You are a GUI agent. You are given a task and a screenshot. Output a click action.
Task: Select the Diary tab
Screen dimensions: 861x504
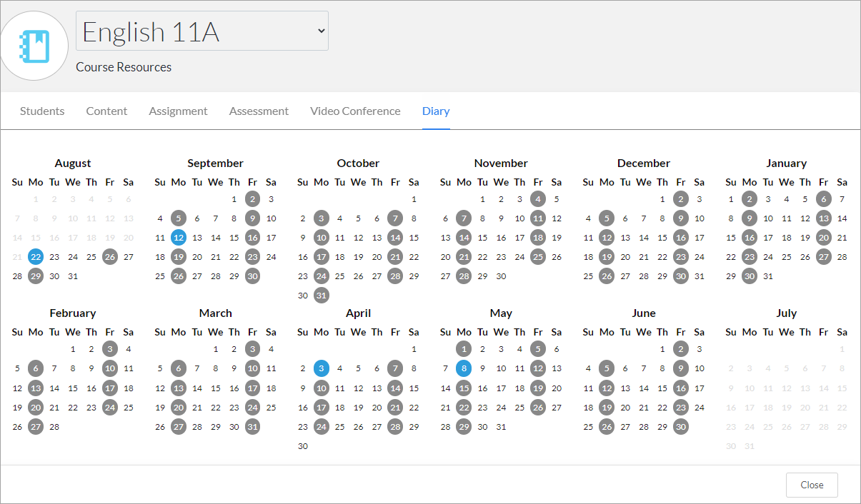coord(436,111)
